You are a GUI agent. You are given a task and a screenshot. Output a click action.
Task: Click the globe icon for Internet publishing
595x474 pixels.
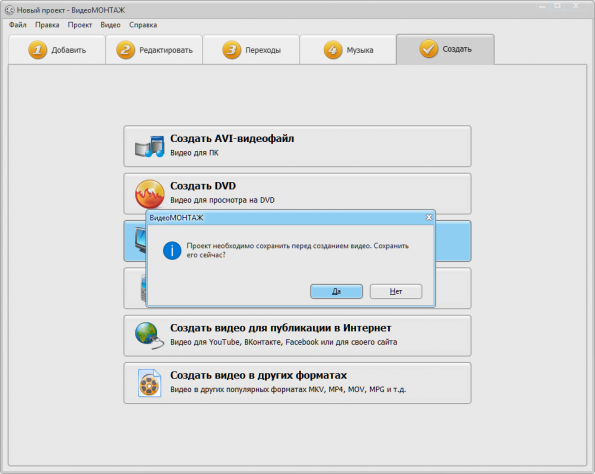pyautogui.click(x=150, y=335)
